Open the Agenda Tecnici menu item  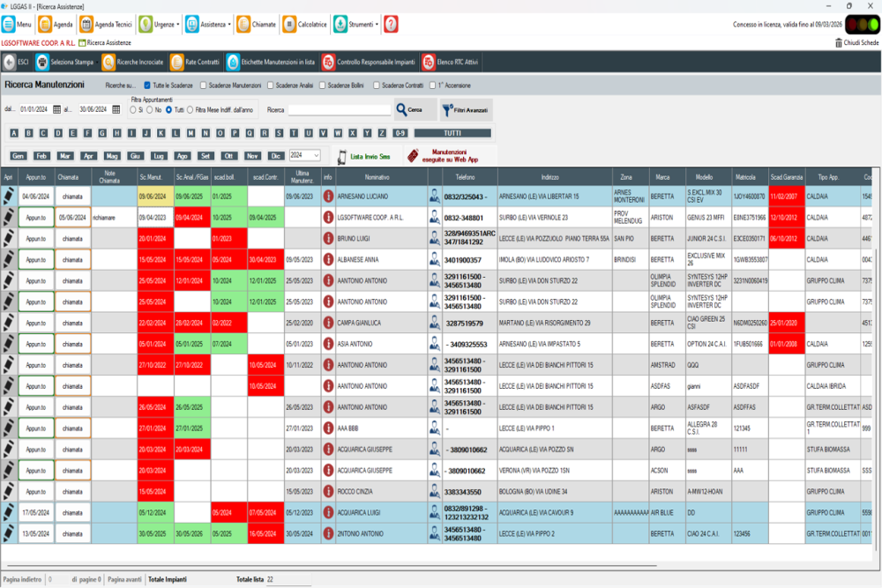tap(107, 25)
